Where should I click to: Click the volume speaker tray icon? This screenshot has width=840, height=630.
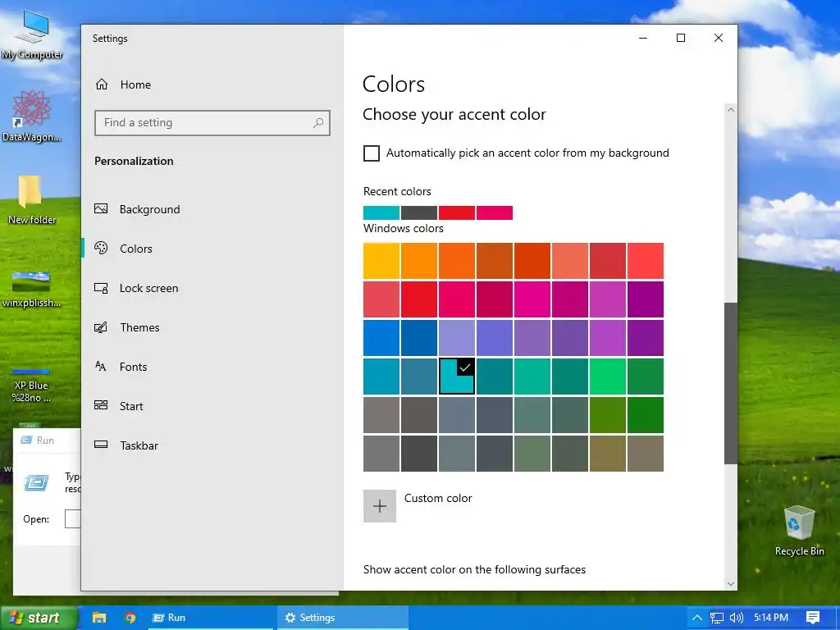(x=737, y=618)
